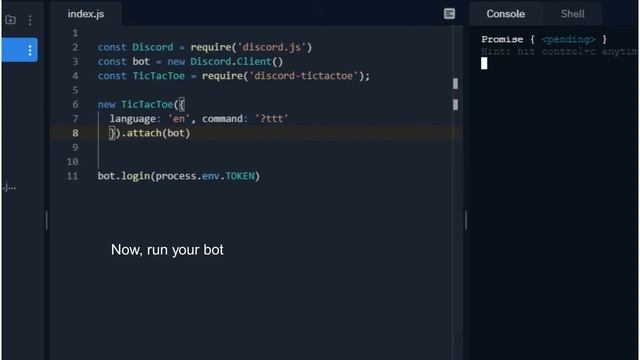
Task: Click on 'new TicTacToe' in line 6
Action: pos(135,104)
